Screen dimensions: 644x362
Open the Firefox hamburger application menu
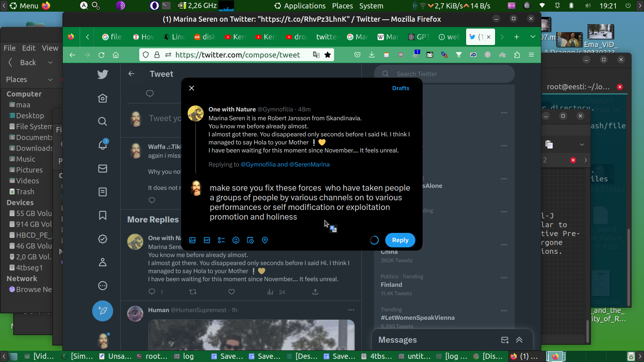tap(531, 55)
